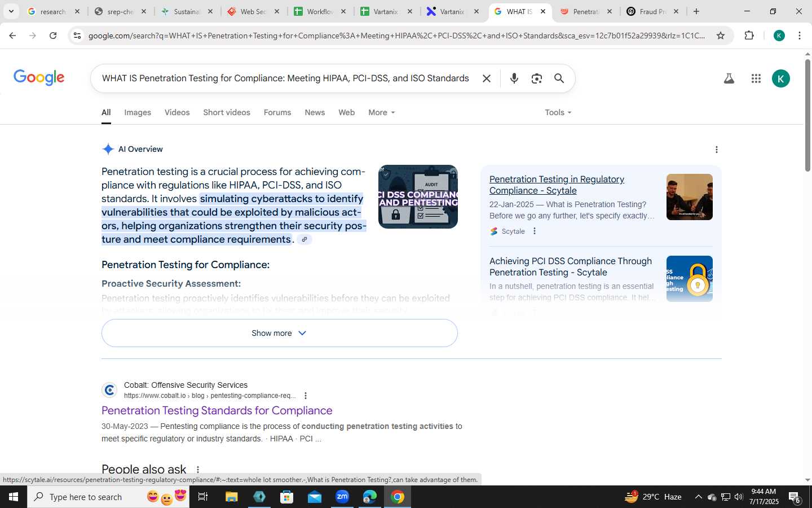Open the three-dot menu for the Cobalt result

pos(306,396)
